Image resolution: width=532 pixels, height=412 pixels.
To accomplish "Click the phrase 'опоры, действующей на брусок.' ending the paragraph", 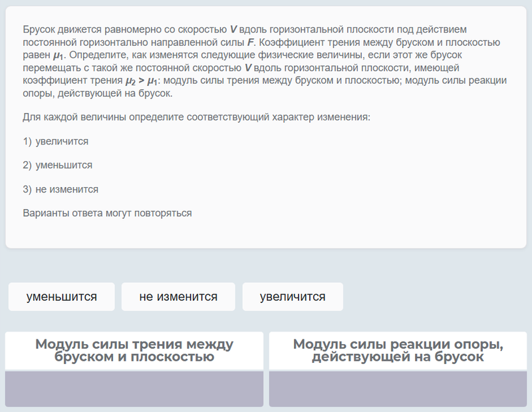I will pos(98,94).
